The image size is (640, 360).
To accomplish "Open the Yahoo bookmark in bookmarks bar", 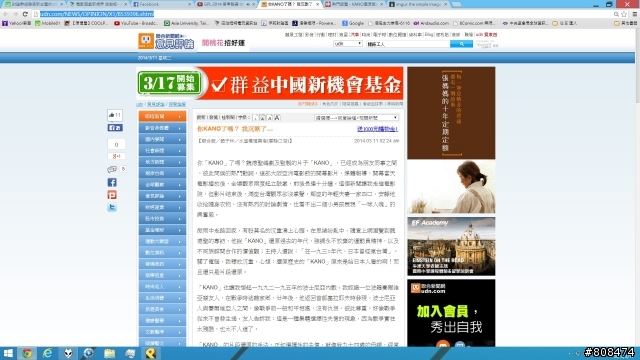I will pos(17,23).
